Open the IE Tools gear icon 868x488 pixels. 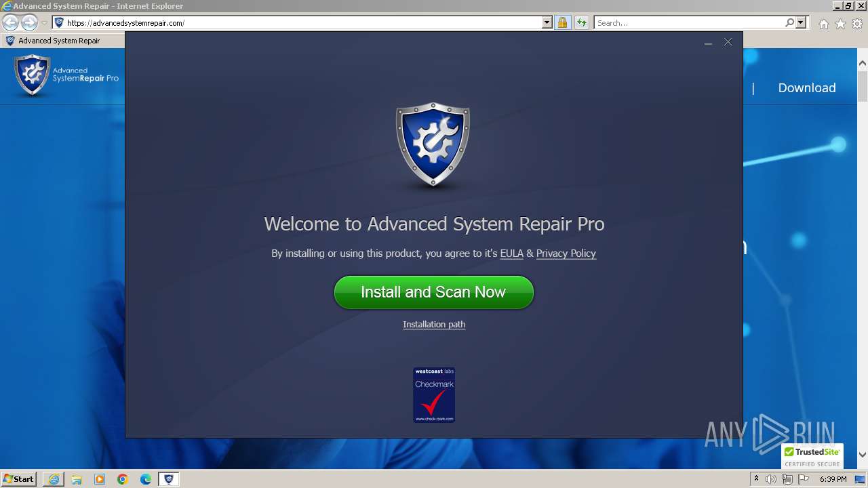[857, 24]
